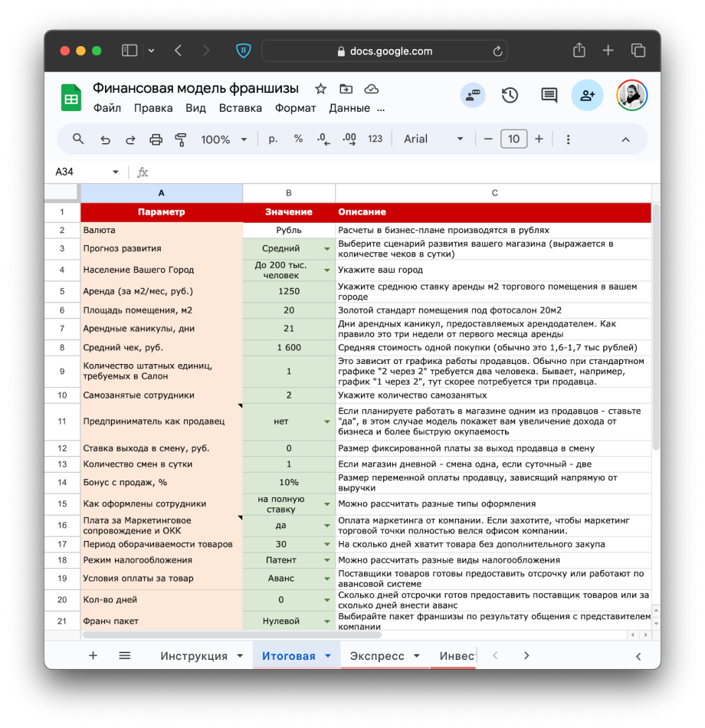Viewport: 705px width, 728px height.
Task: Open the Франч пакет Нулевой dropdown
Action: click(x=327, y=621)
